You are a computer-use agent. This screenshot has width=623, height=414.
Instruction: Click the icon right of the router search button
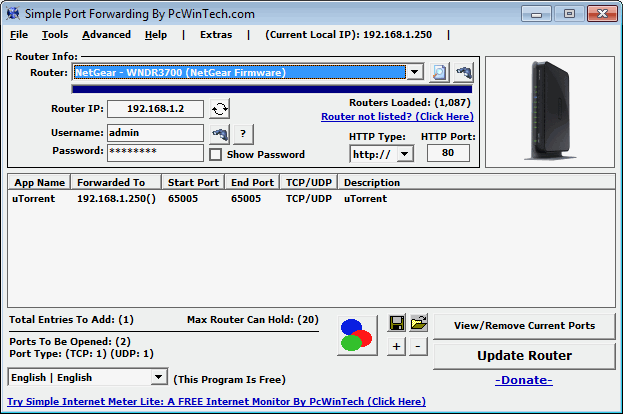tap(463, 72)
